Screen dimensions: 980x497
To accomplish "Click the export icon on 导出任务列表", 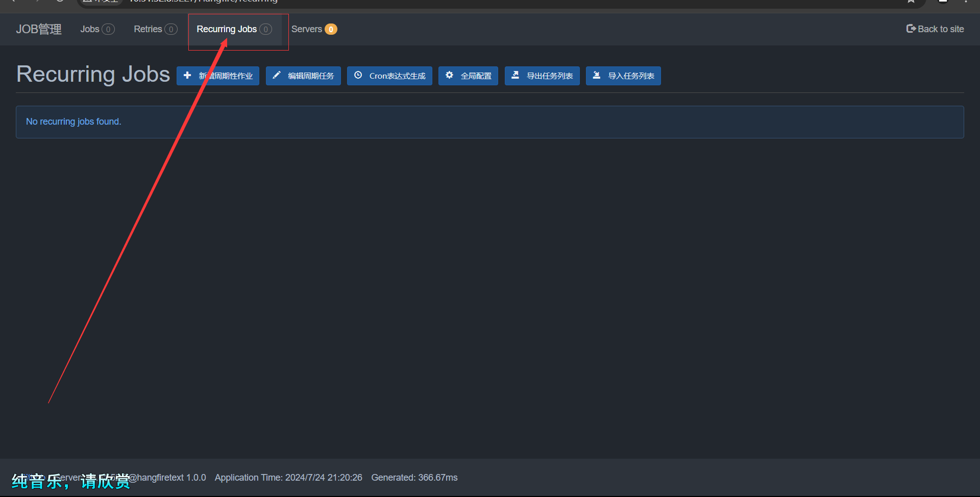I will (516, 75).
